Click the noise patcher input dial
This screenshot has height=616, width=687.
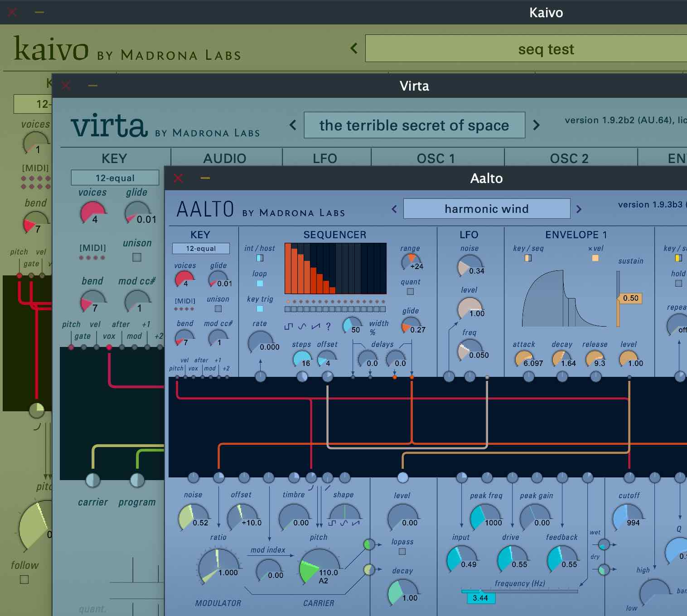point(194,477)
